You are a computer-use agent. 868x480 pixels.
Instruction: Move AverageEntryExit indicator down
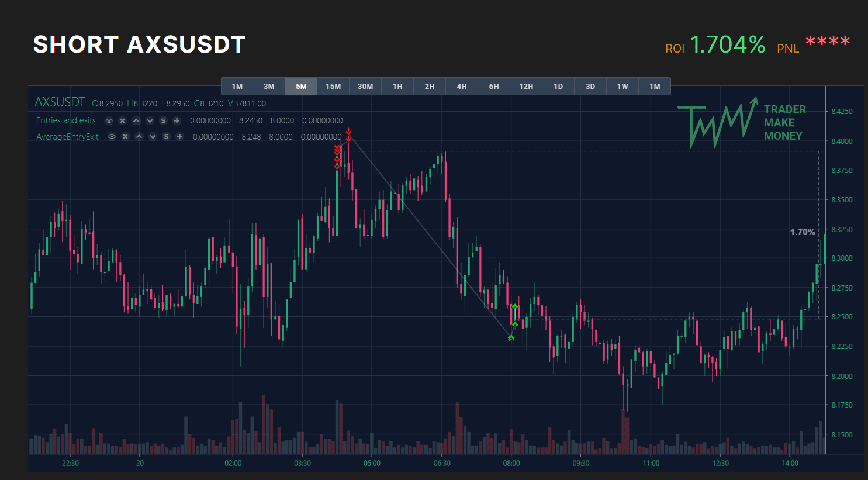(153, 137)
